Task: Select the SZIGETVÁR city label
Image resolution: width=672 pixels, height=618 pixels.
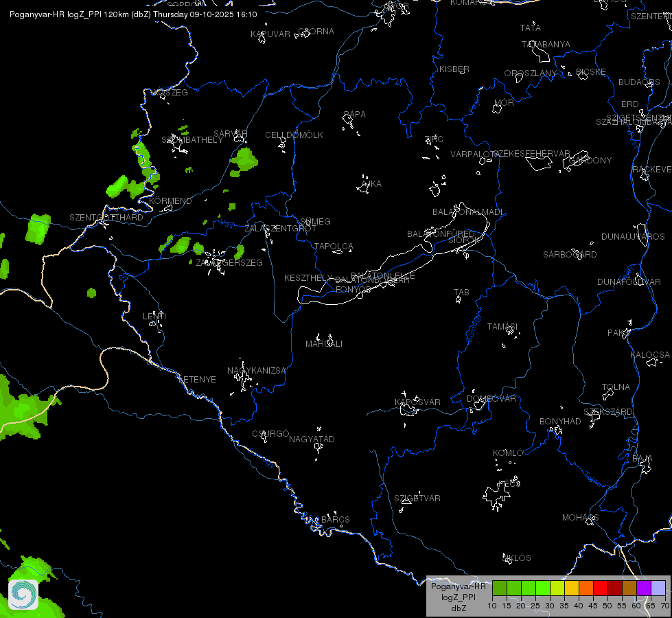Action: [x=417, y=499]
